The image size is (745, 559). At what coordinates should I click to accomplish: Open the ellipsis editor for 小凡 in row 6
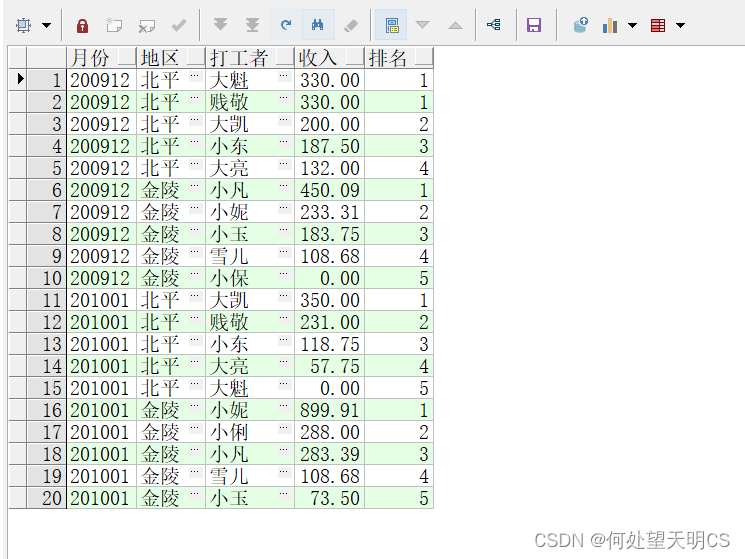click(x=284, y=186)
